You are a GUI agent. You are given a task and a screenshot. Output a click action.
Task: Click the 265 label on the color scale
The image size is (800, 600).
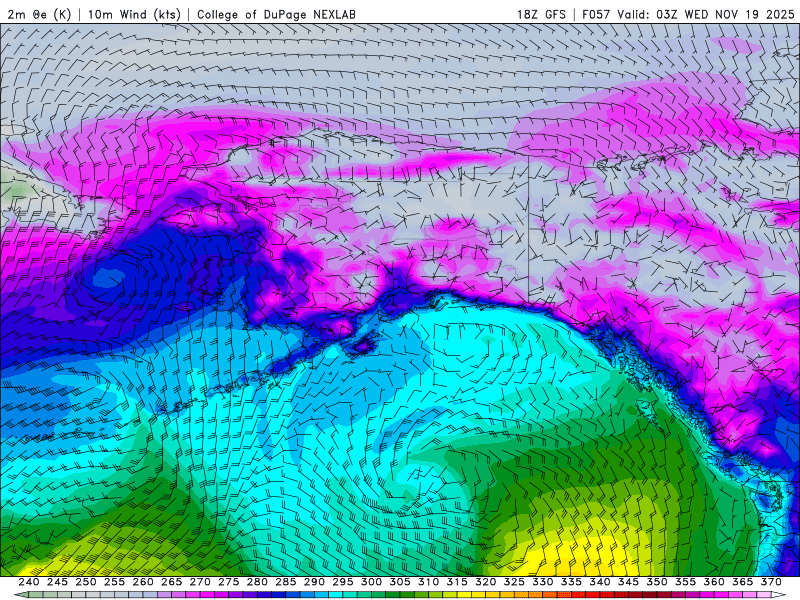[x=171, y=582]
